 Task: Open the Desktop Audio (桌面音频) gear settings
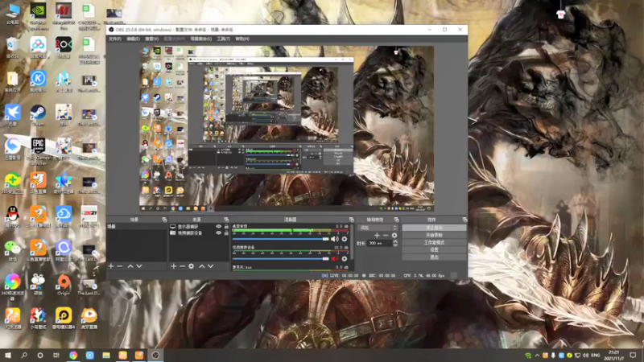pyautogui.click(x=345, y=239)
